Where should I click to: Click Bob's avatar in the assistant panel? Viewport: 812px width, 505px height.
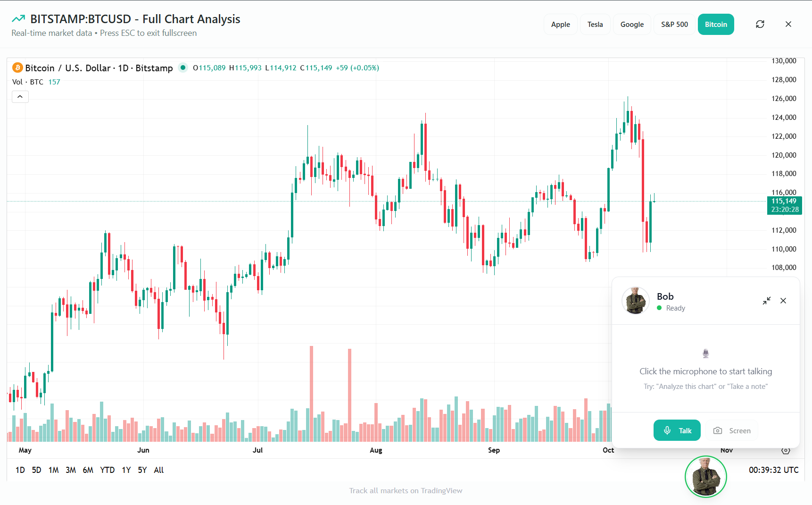pos(635,301)
